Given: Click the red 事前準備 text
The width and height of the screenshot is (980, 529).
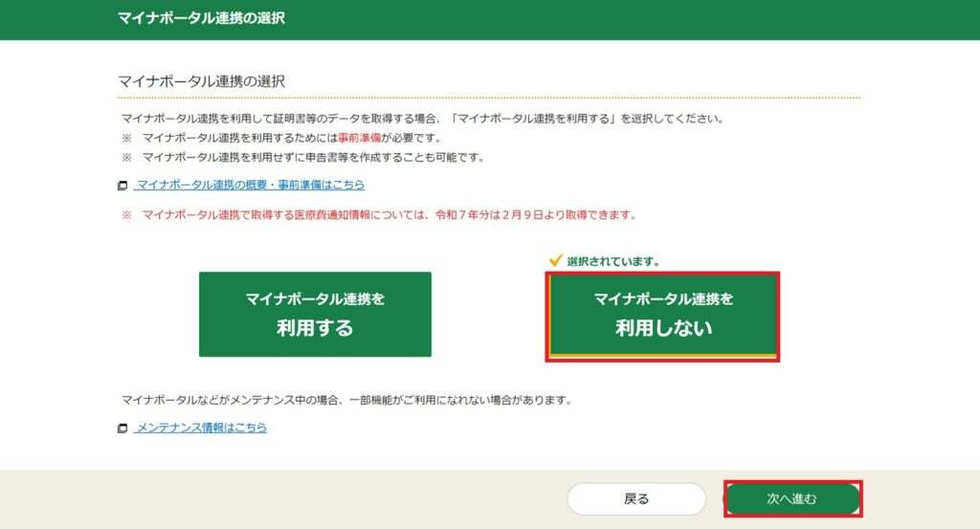Looking at the screenshot, I should coord(360,138).
